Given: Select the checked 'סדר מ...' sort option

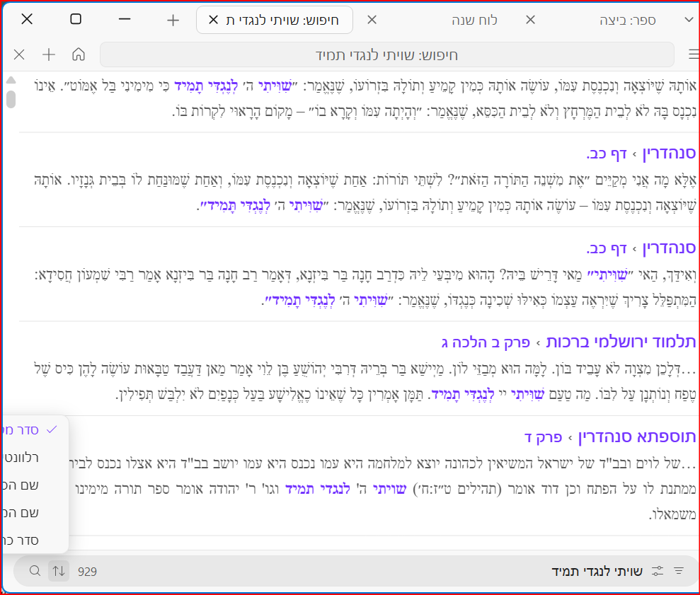Looking at the screenshot, I should 35,430.
